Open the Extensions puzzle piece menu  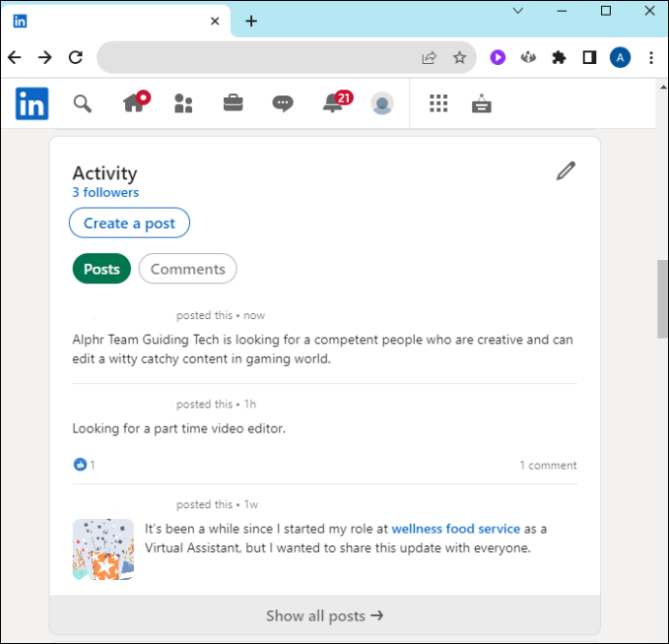pos(558,57)
